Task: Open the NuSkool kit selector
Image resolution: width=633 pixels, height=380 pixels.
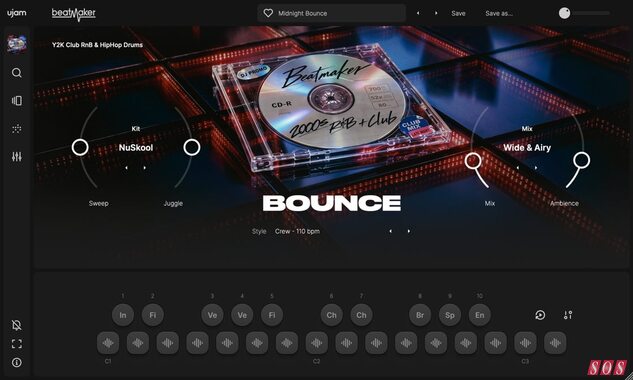Action: pyautogui.click(x=136, y=148)
